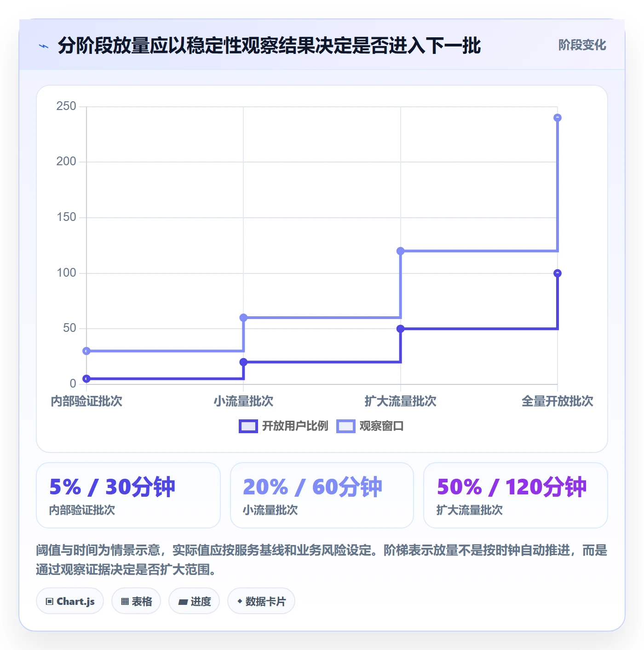This screenshot has width=644, height=650.
Task: Click the footnote text starting 阈值与时间为情景示意
Action: 322,560
